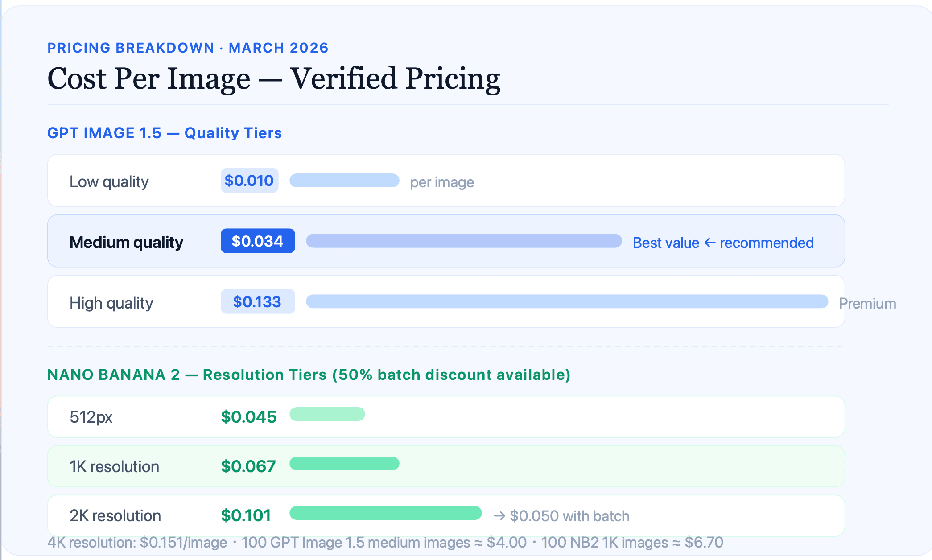Click the arrow before $0.050 with batch
Screen dimensions: 932x560
pos(499,516)
